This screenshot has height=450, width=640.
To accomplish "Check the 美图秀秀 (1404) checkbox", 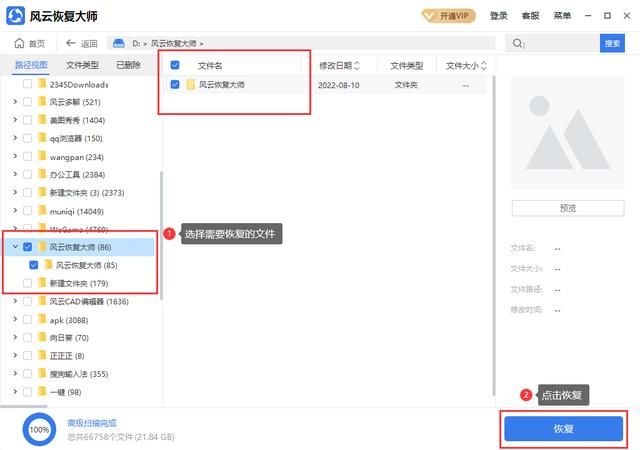I will [27, 120].
